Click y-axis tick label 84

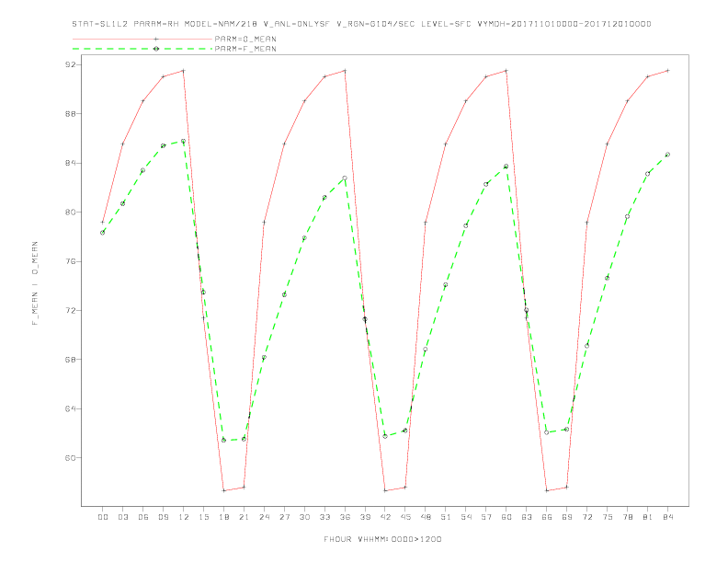click(x=70, y=163)
